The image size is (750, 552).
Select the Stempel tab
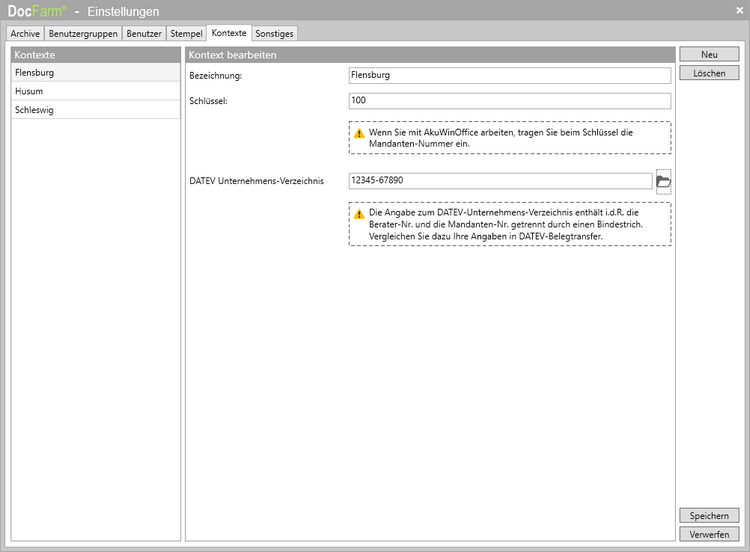pyautogui.click(x=186, y=33)
